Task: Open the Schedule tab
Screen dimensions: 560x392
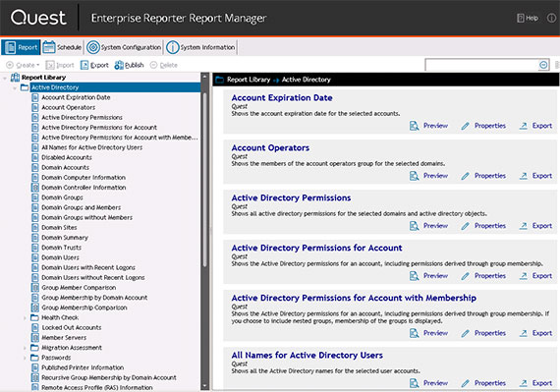Action: pos(62,47)
